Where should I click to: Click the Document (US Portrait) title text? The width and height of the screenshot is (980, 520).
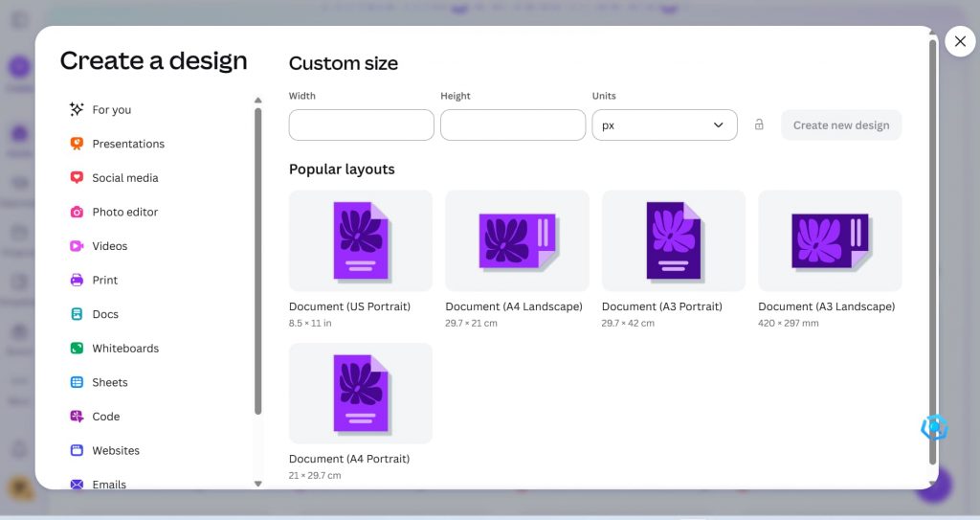click(349, 306)
